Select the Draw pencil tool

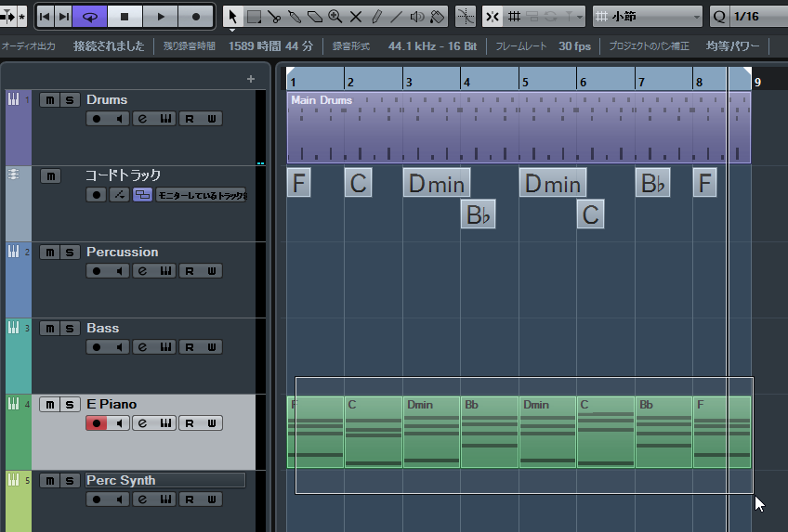pos(376,17)
